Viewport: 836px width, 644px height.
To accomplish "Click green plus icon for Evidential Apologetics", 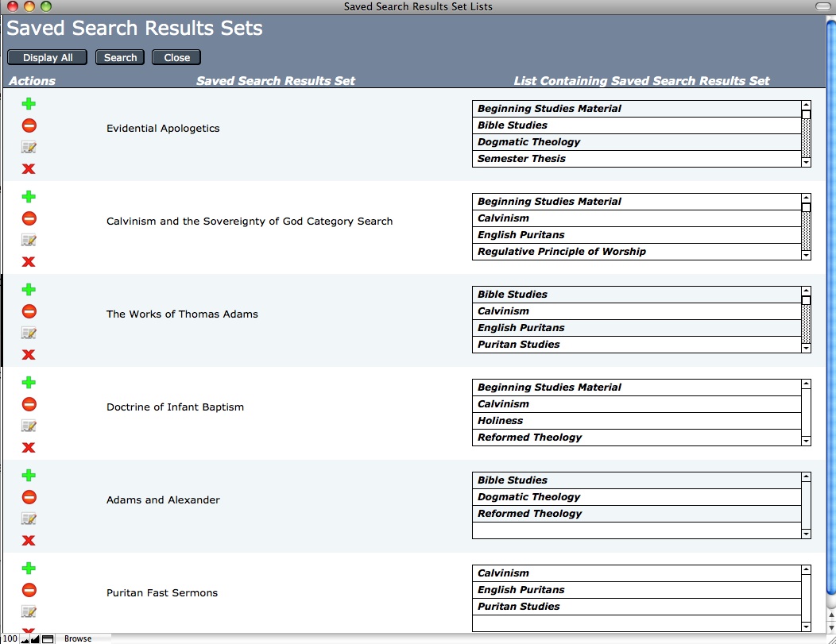I will tap(29, 104).
